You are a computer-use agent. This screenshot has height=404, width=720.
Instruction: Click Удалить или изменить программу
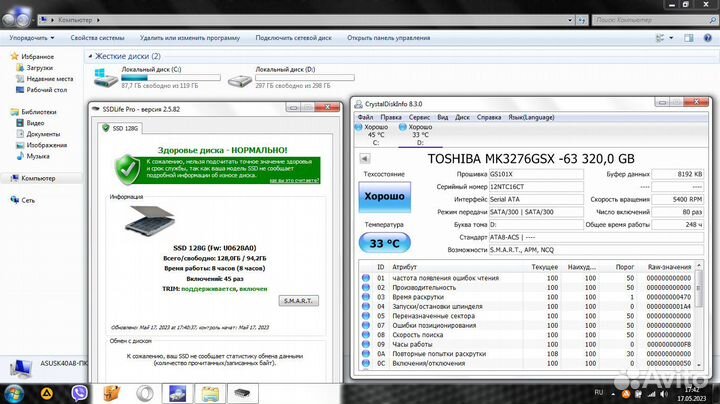(190, 38)
